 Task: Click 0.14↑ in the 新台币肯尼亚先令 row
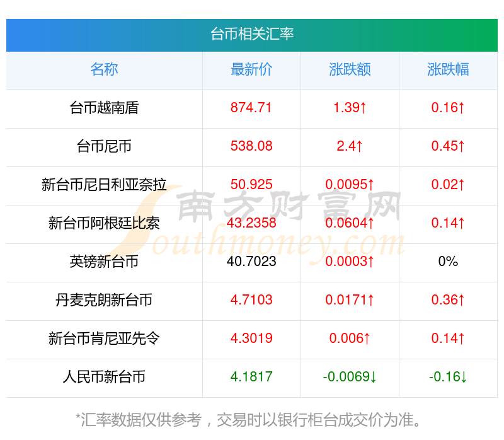(x=448, y=339)
